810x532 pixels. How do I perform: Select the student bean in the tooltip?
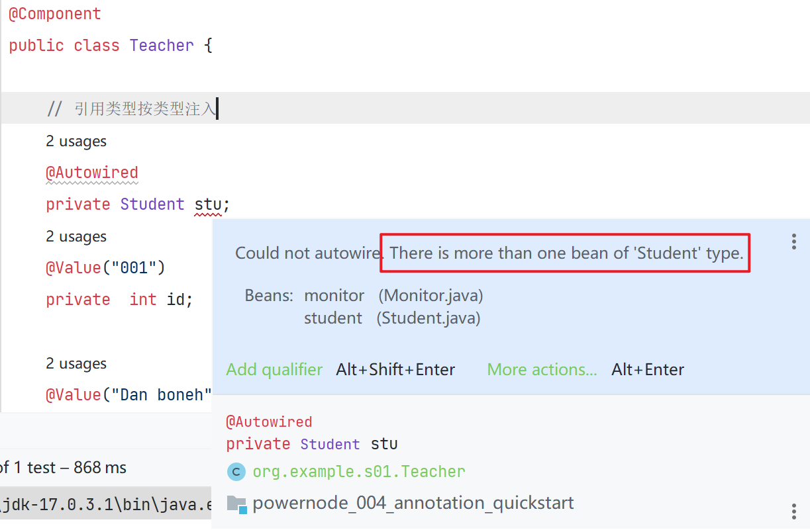[x=332, y=318]
